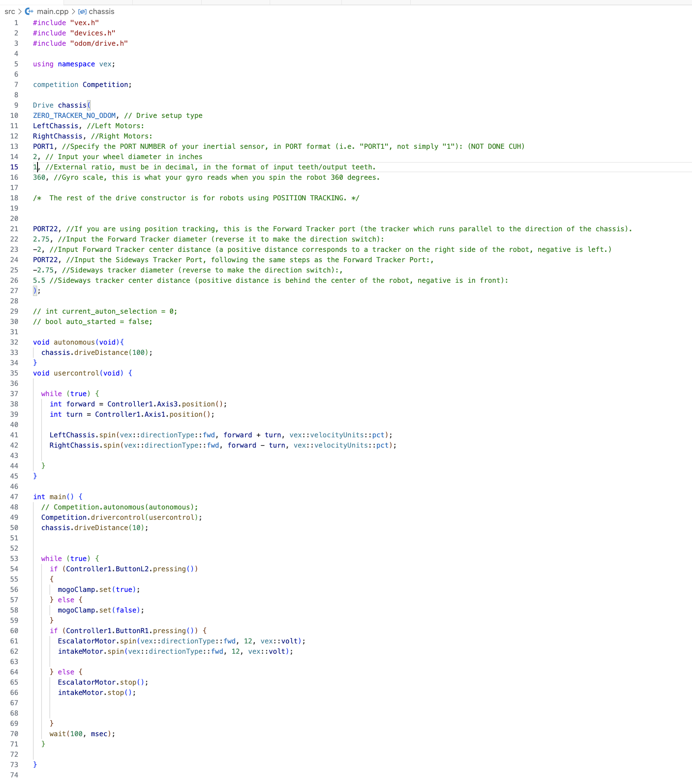Viewport: 692px width, 784px height.
Task: Click Controller1.ButtonL2.pressing() condition
Action: [x=130, y=569]
